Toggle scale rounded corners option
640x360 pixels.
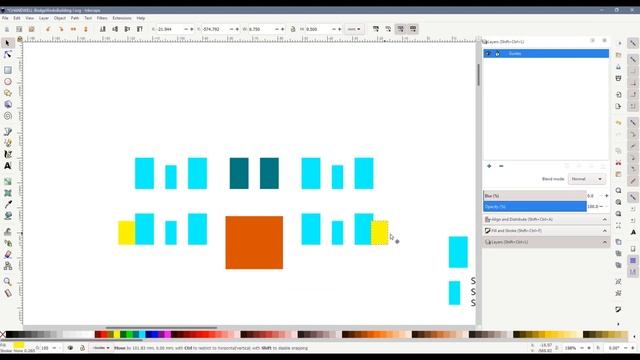click(388, 29)
